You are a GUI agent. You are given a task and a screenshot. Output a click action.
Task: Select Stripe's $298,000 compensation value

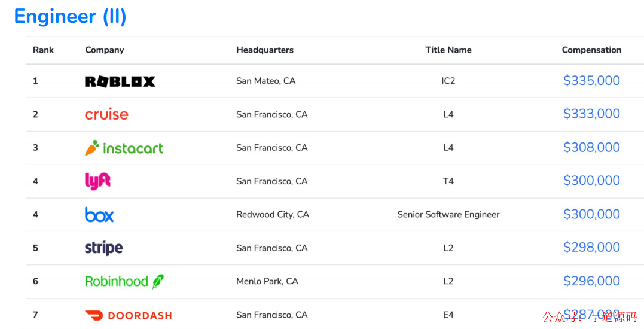tap(591, 248)
